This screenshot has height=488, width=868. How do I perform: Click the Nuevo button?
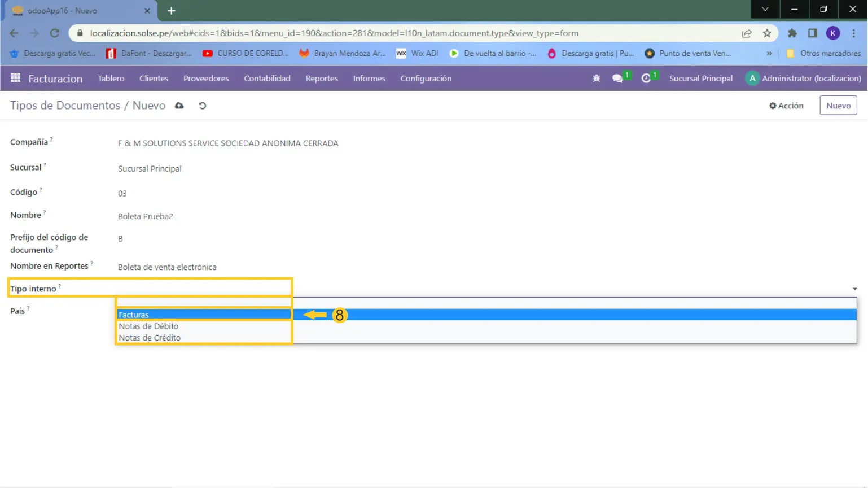(838, 106)
